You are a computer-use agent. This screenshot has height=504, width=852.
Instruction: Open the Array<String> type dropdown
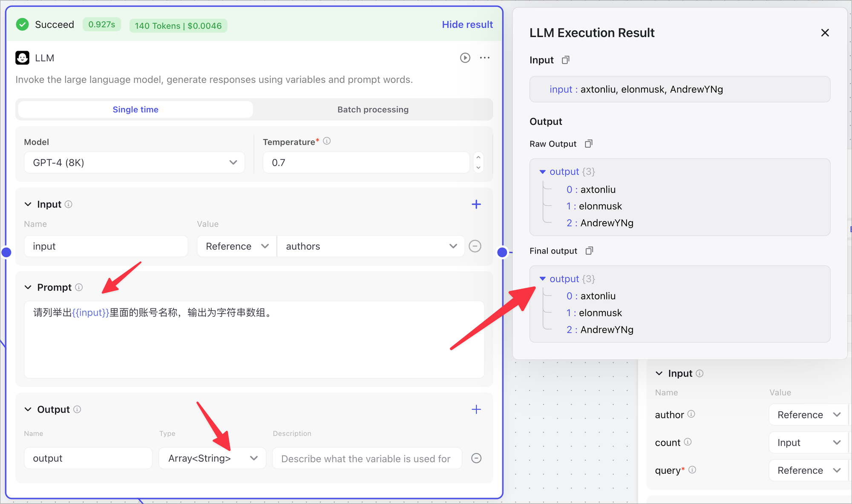(x=212, y=458)
